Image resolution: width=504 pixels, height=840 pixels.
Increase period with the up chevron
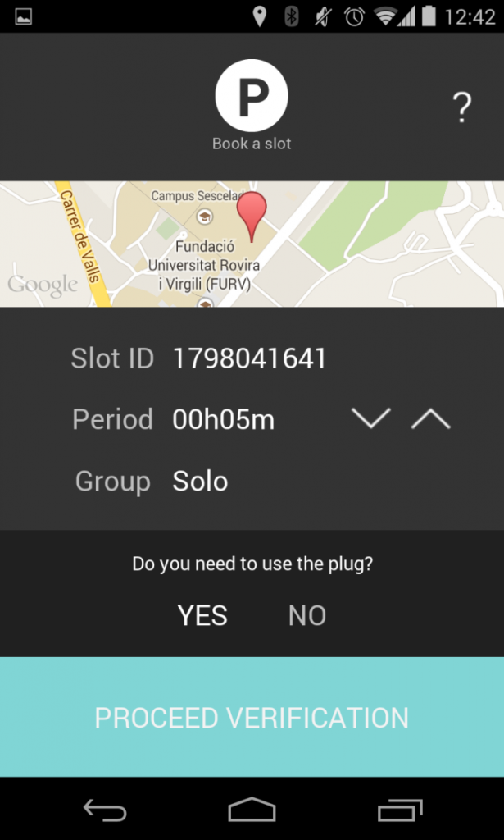pyautogui.click(x=430, y=419)
